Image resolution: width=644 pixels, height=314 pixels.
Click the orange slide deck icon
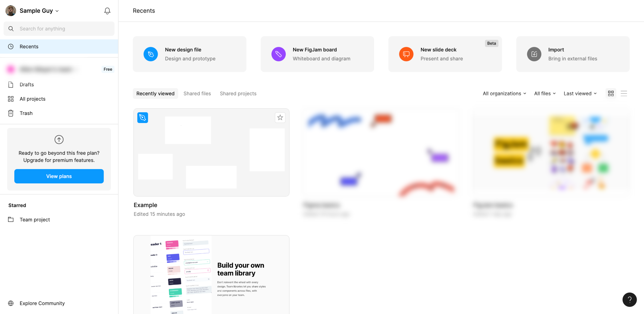click(x=406, y=54)
